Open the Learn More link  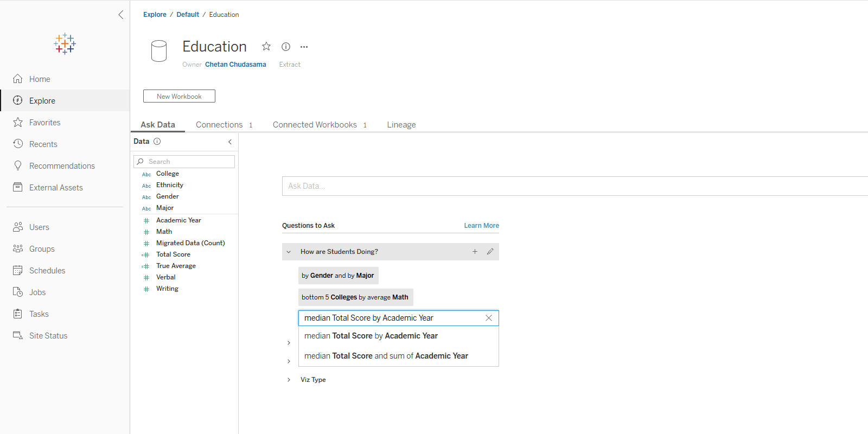(x=481, y=226)
